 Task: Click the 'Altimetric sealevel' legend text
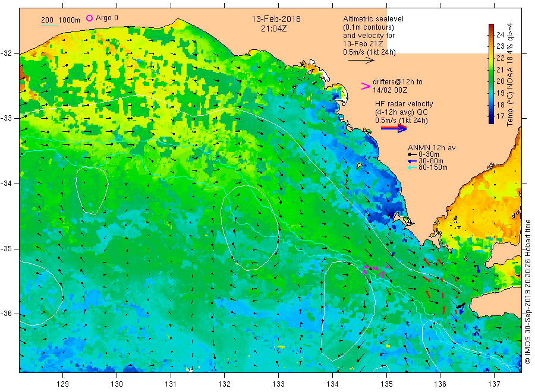(373, 19)
